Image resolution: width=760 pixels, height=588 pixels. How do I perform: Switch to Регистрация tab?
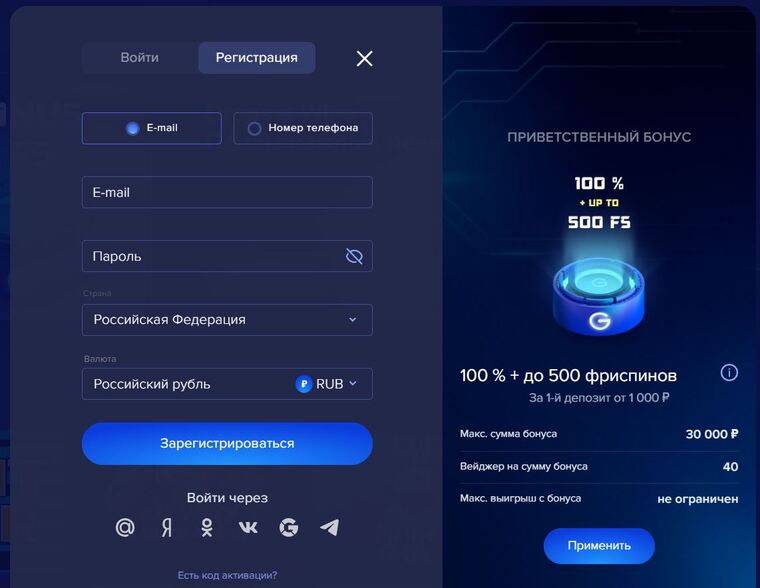coord(257,58)
